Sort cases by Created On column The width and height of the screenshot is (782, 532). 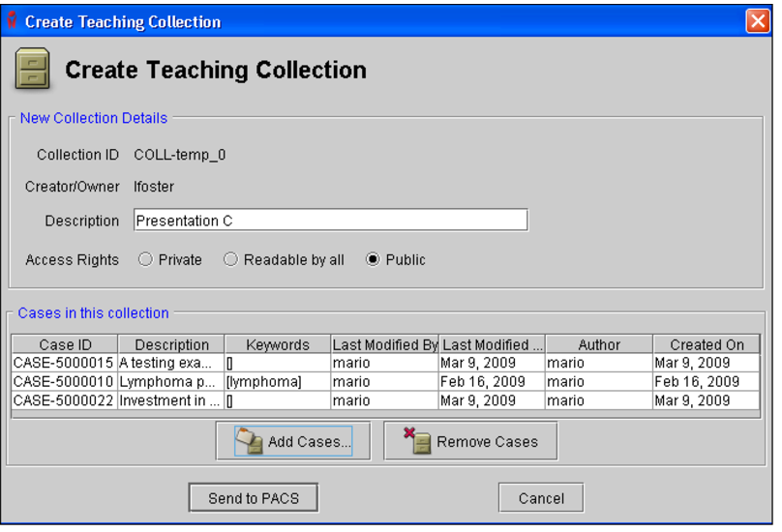tap(707, 344)
